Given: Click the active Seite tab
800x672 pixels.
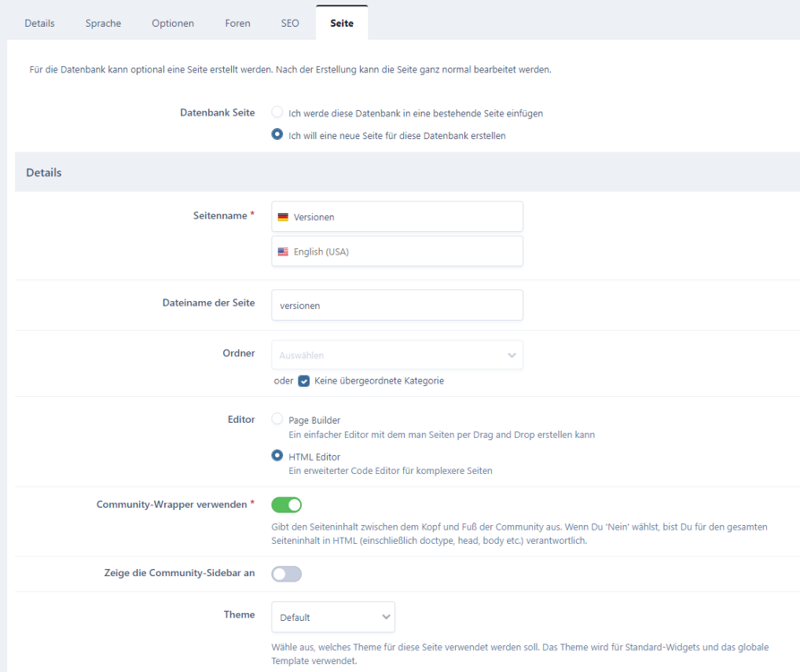Looking at the screenshot, I should point(341,23).
